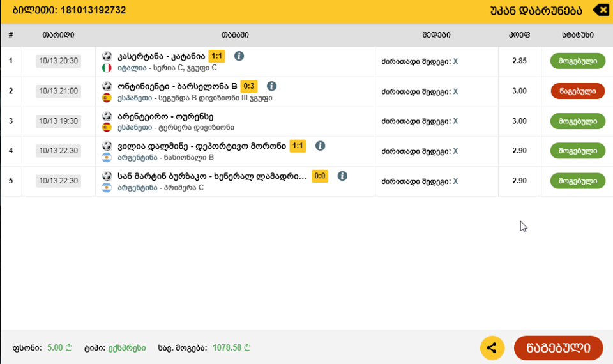Click the 1:1 score badge for კასერტანა match
Viewport: 613px width, 364px height.
(216, 56)
